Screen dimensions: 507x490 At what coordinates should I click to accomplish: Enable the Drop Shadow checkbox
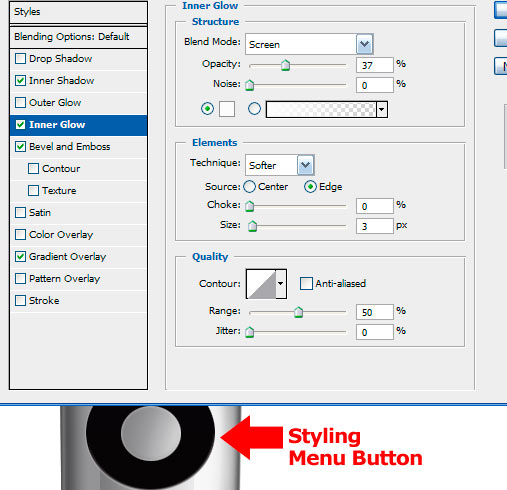(x=20, y=59)
